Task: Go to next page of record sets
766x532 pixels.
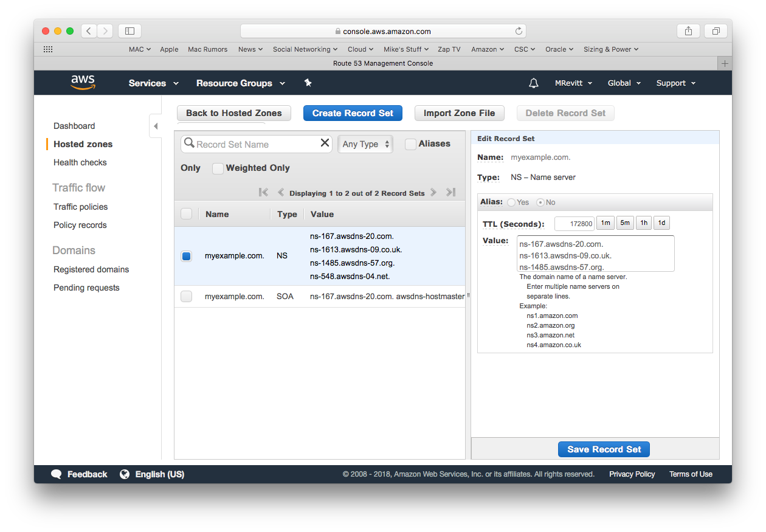Action: pos(433,192)
